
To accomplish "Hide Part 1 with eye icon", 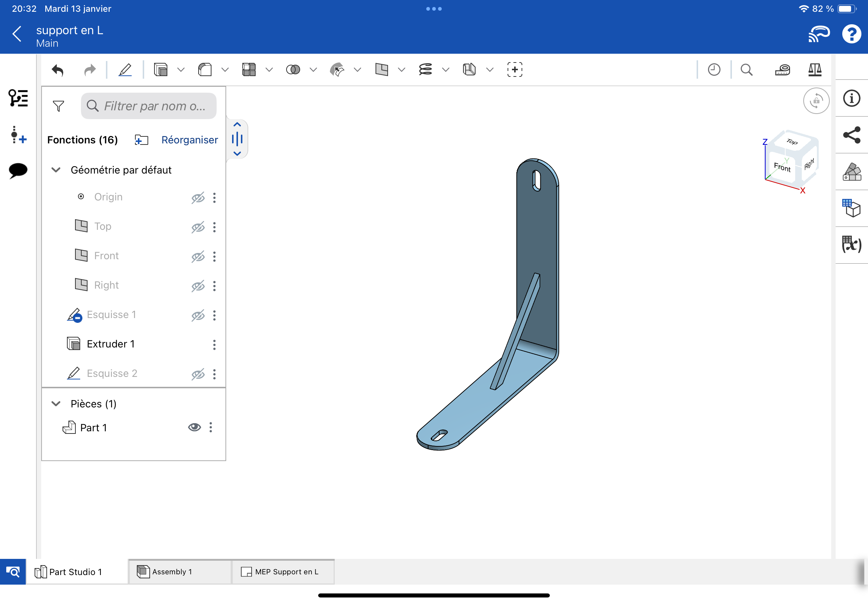I will tap(194, 427).
